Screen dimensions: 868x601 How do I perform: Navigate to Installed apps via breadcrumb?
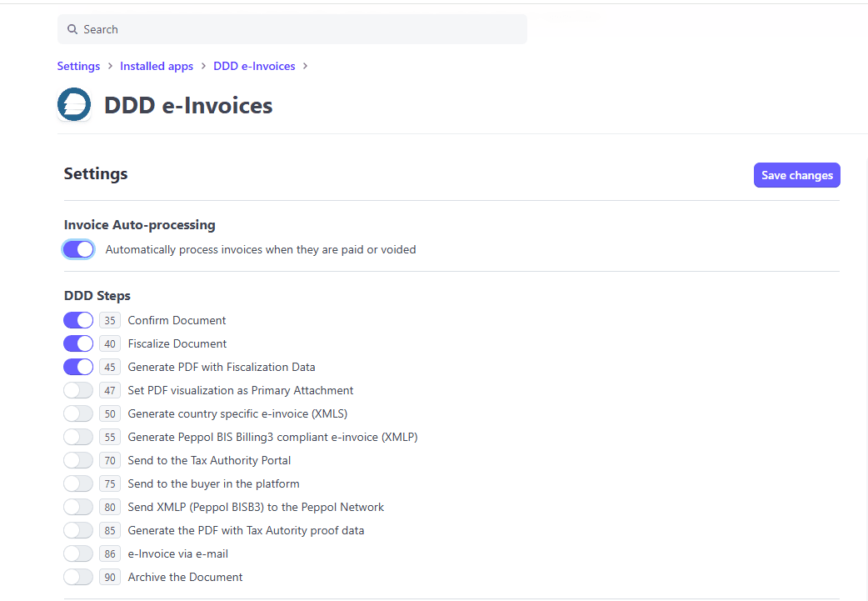(157, 66)
